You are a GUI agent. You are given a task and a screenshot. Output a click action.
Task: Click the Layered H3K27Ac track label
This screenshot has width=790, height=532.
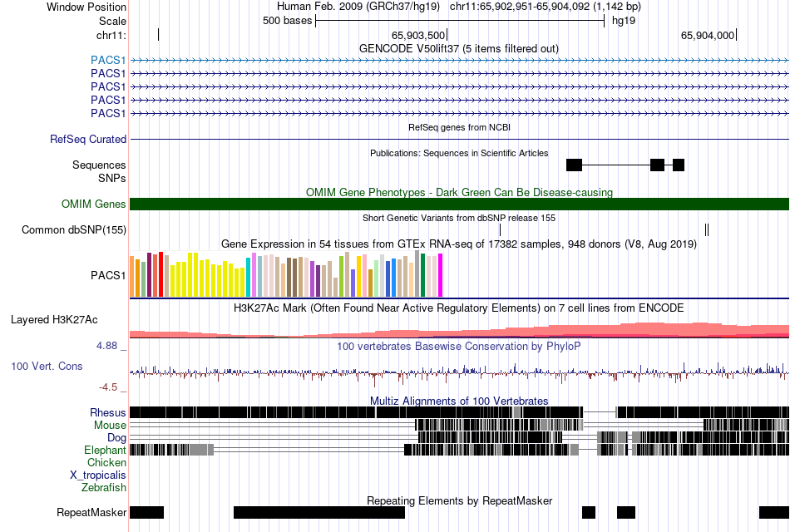[x=54, y=319]
